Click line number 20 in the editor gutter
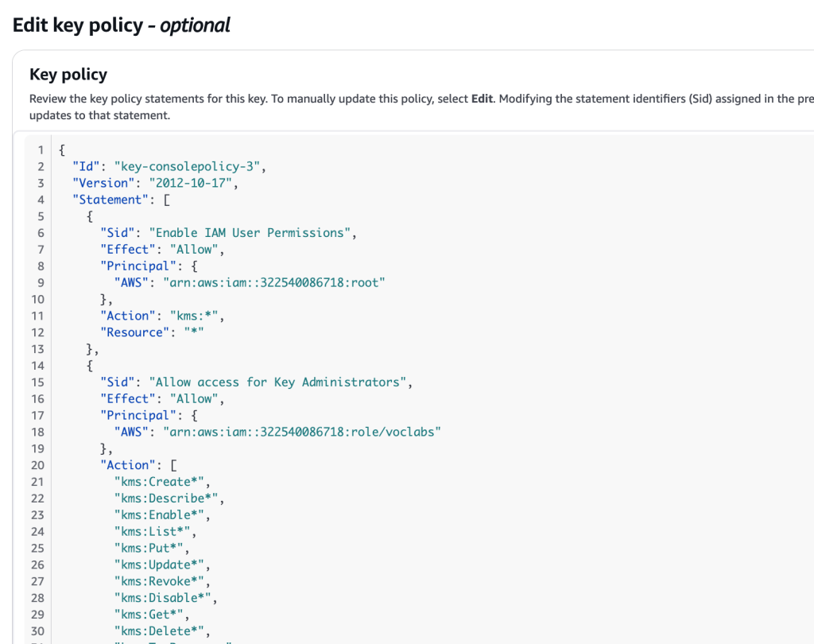Viewport: 814px width, 644px height. (37, 465)
